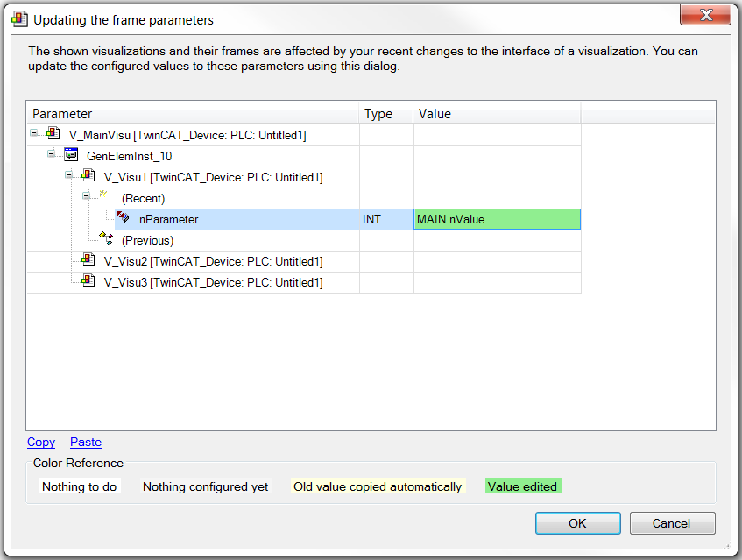
Task: Click Old value copied automatically swatch
Action: (x=378, y=486)
